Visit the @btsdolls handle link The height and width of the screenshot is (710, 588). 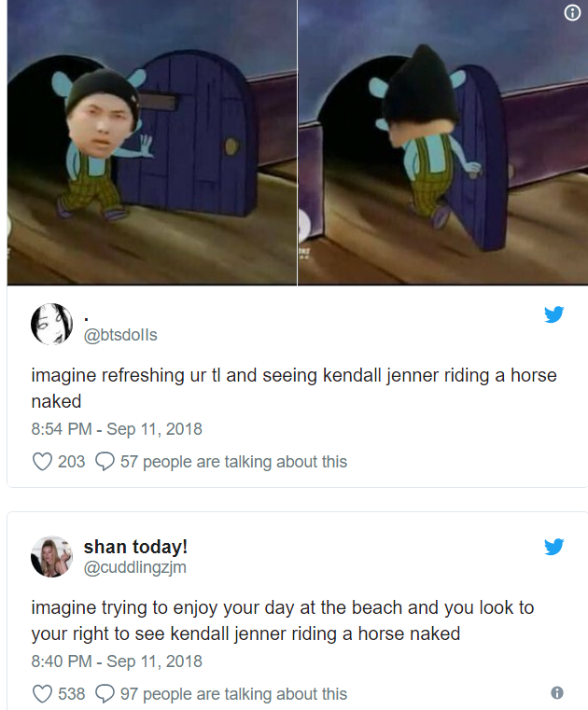pyautogui.click(x=120, y=335)
